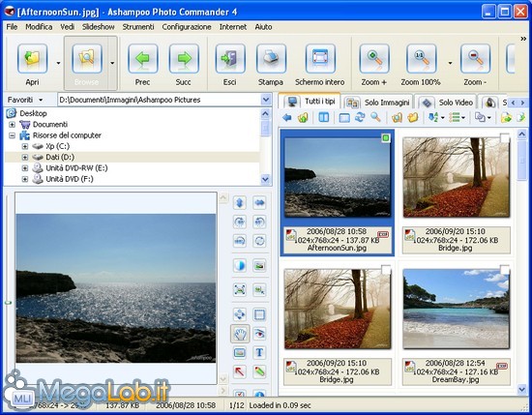Check the selection box on DreamBay.jpg thumbnail
Image resolution: width=532 pixels, height=415 pixels.
point(505,270)
